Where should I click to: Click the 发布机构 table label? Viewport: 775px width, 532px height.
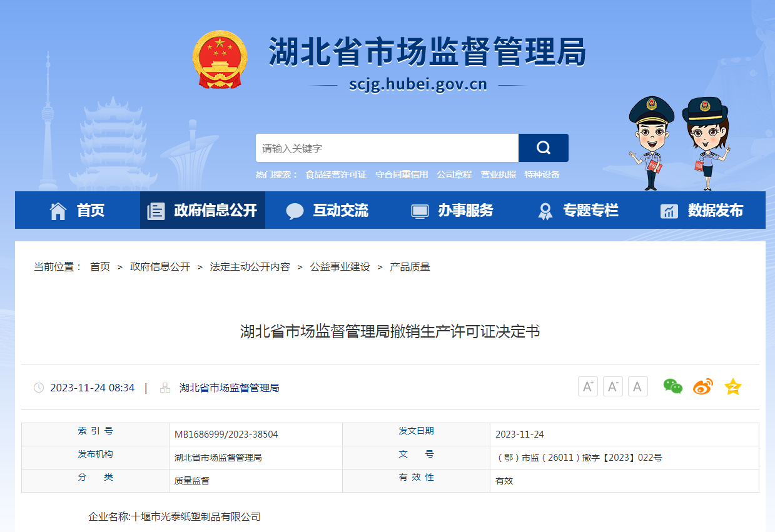point(96,454)
